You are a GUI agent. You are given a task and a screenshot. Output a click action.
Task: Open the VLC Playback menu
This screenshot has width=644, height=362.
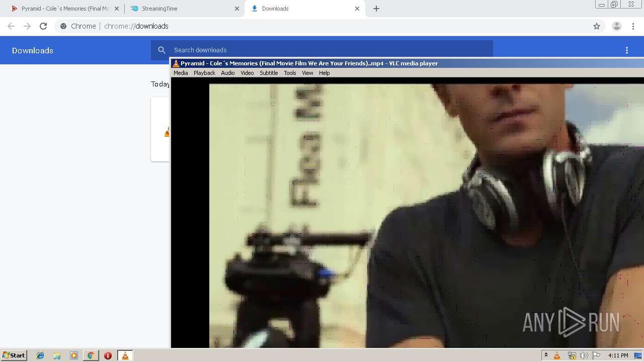[x=204, y=73]
